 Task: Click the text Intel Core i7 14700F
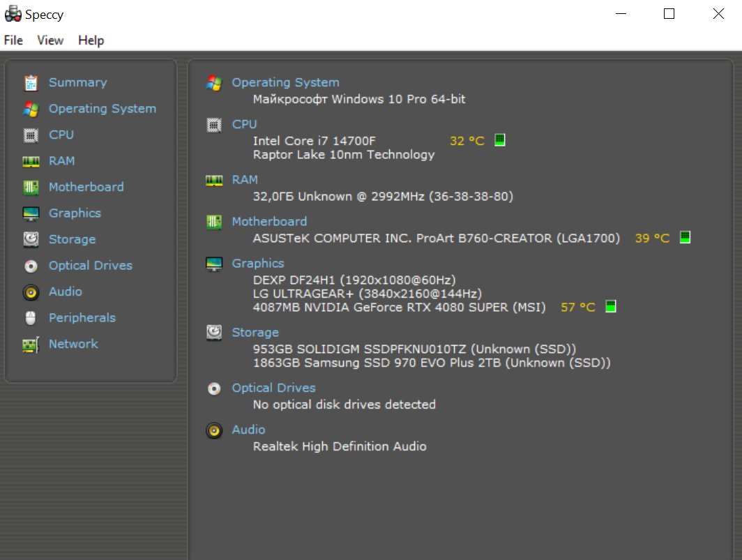point(315,141)
